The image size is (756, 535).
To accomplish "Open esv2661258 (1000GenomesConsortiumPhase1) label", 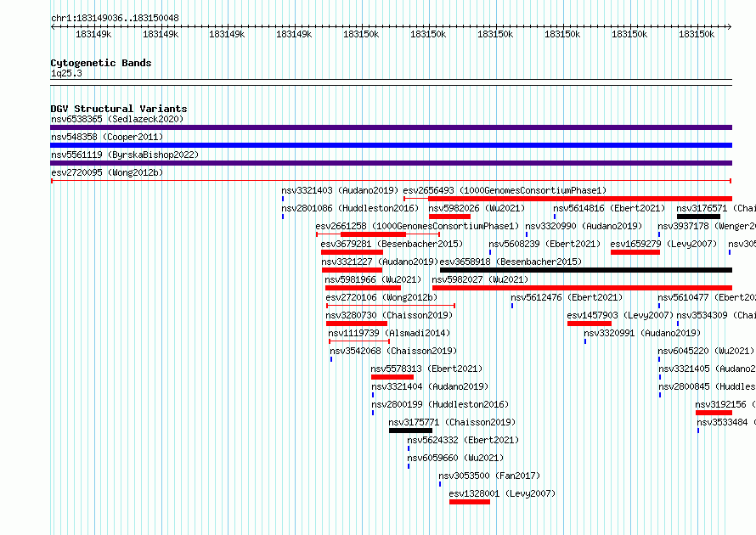I will click(x=417, y=226).
